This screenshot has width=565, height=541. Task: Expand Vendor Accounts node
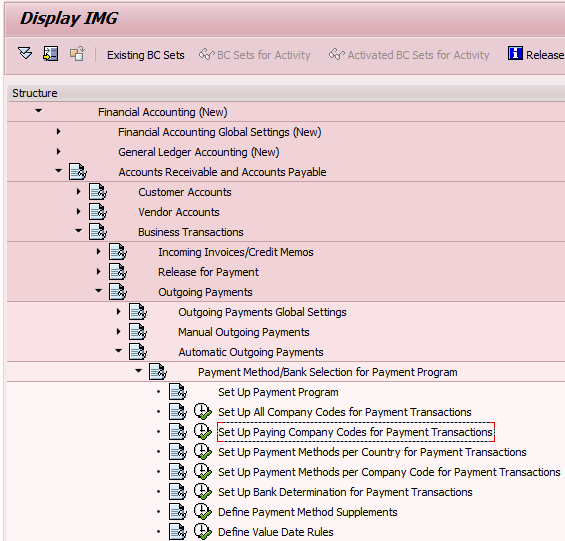79,212
